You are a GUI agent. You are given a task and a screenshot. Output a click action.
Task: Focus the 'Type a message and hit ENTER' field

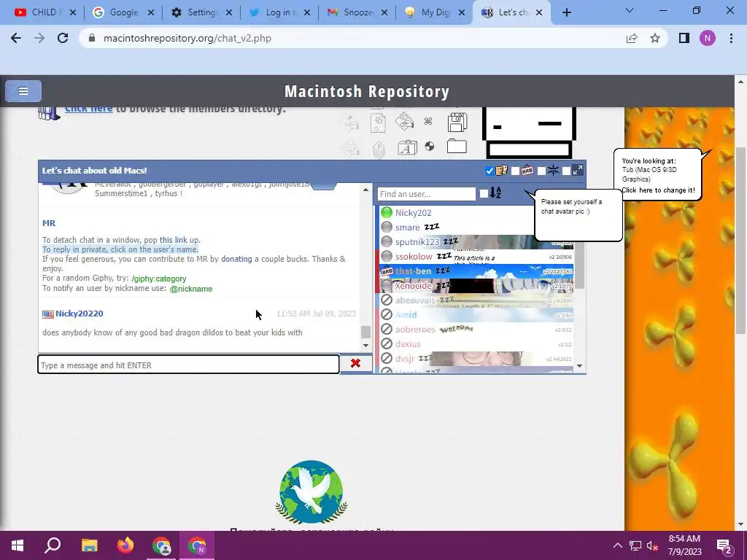coord(189,365)
